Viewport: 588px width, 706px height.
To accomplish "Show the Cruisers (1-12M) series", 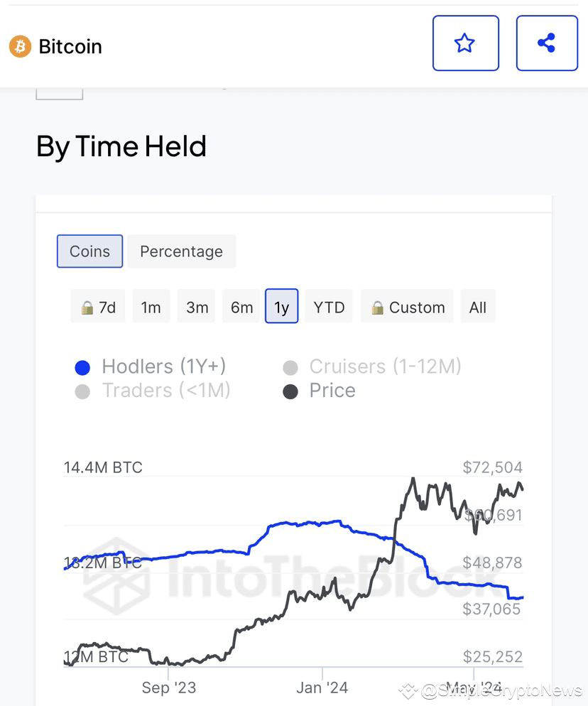I will [x=385, y=366].
